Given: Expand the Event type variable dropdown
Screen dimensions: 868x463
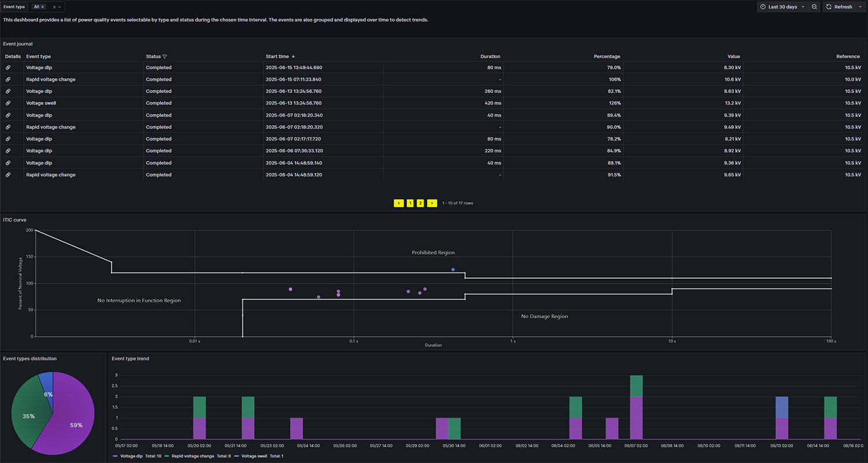Looking at the screenshot, I should coord(60,7).
